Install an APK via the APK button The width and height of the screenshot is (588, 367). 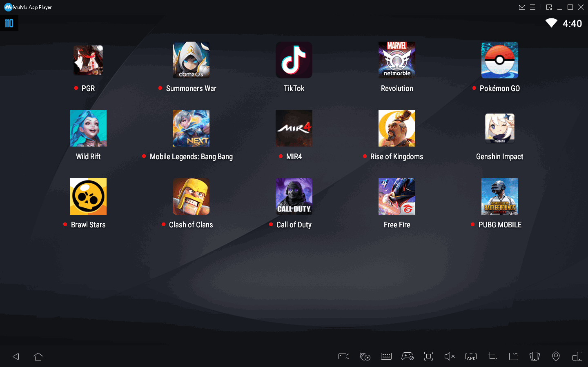(471, 356)
